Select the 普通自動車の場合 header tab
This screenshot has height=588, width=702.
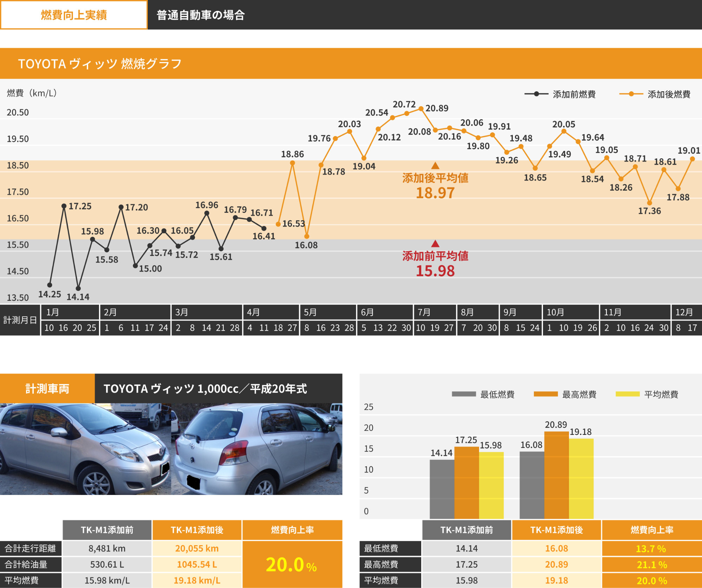(x=200, y=15)
